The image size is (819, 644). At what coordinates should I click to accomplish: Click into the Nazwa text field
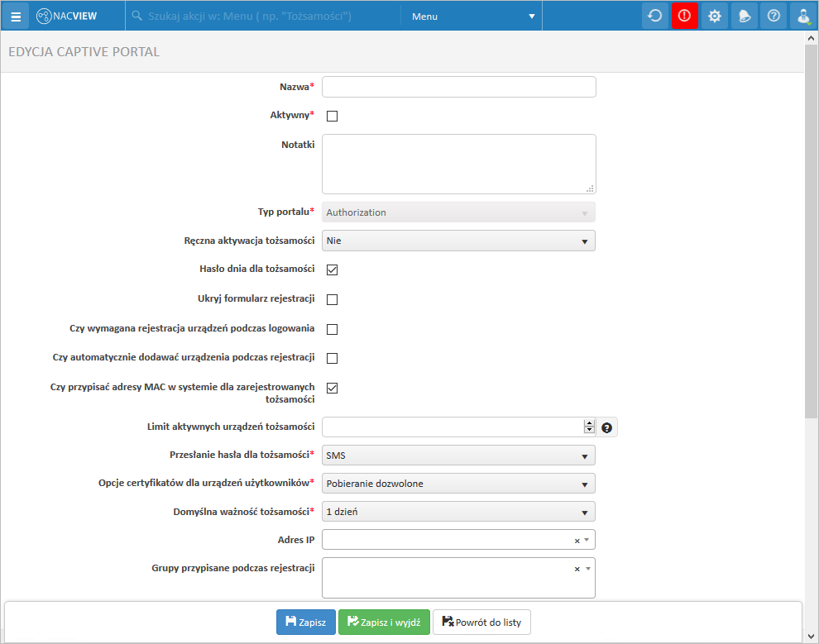click(x=458, y=87)
